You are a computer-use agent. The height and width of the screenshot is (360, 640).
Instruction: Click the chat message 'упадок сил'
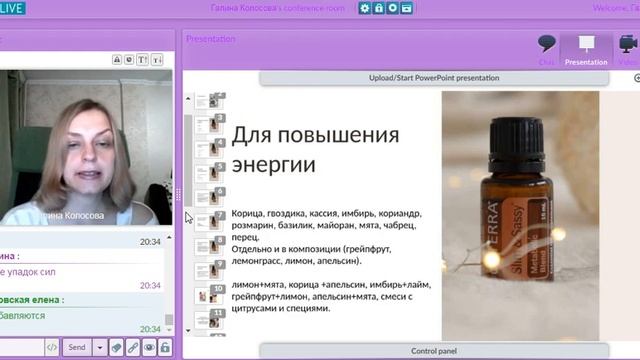(x=31, y=272)
